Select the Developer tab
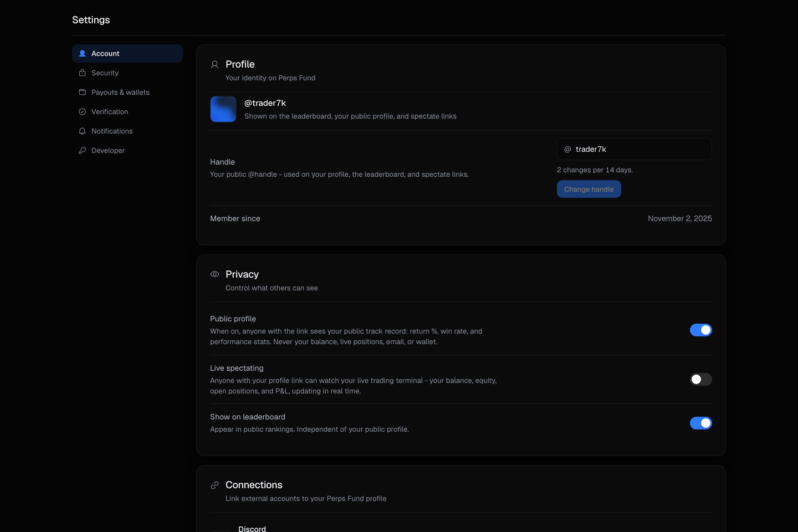 point(127,151)
